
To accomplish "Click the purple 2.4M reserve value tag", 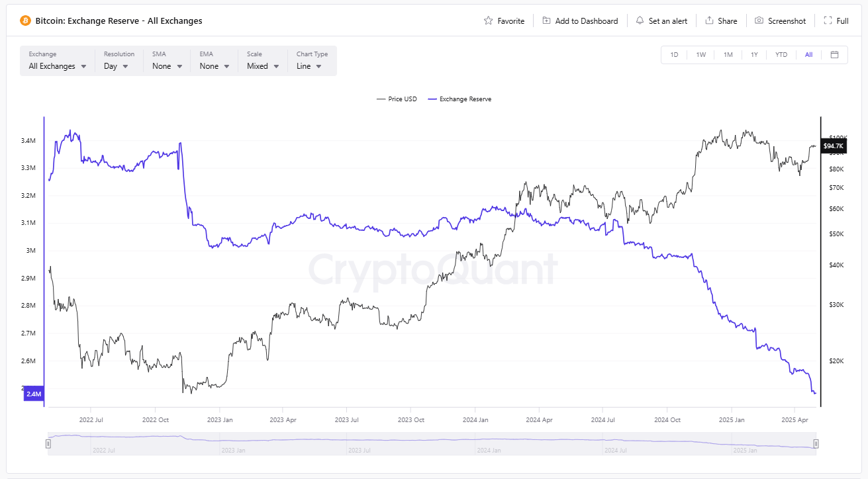I will pos(34,394).
